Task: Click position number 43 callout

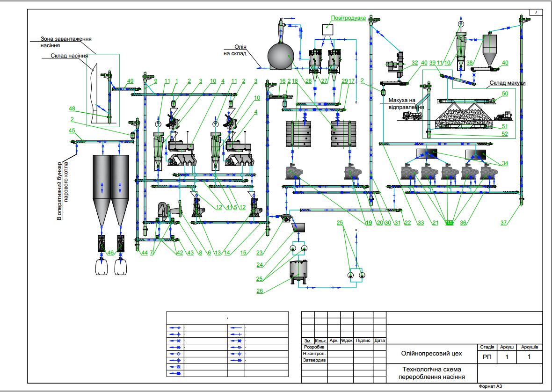Action: pyautogui.click(x=190, y=253)
